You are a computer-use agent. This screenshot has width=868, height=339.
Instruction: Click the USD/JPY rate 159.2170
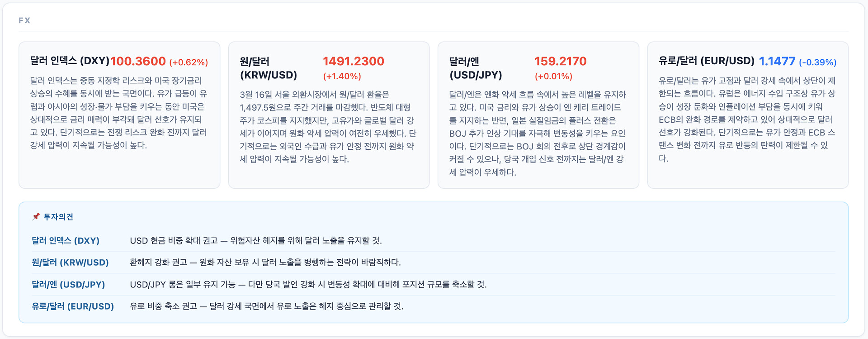[x=561, y=61]
